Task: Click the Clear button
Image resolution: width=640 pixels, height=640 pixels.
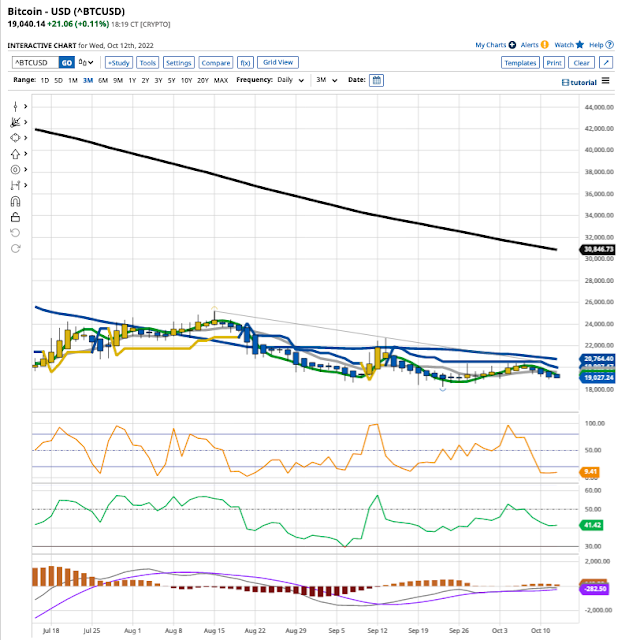Action: pyautogui.click(x=581, y=63)
